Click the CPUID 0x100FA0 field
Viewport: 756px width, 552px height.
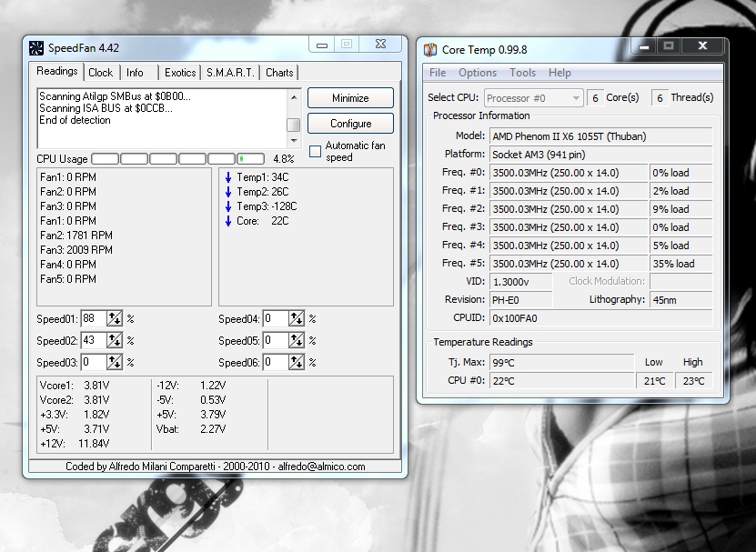coord(600,318)
